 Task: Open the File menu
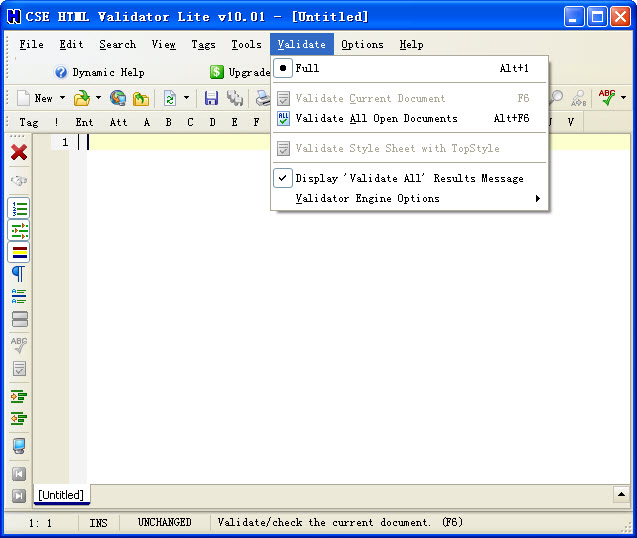31,44
